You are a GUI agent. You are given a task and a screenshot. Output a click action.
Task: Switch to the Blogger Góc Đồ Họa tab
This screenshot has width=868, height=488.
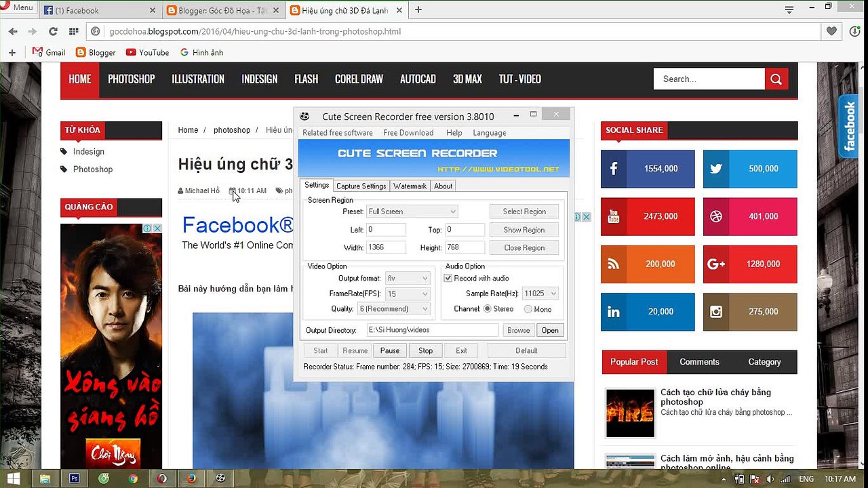tap(223, 10)
